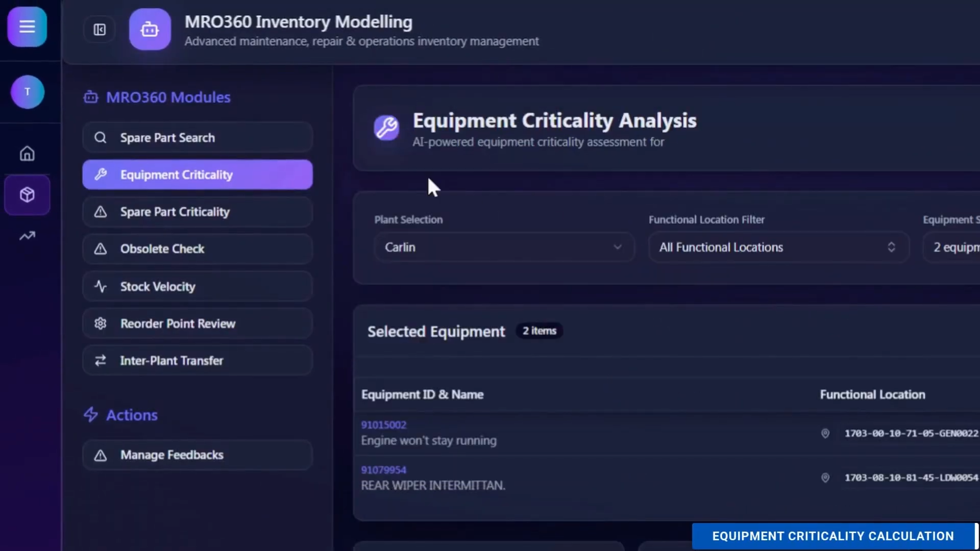Click the wrench icon beside Equipment Criticality Analysis

click(386, 128)
